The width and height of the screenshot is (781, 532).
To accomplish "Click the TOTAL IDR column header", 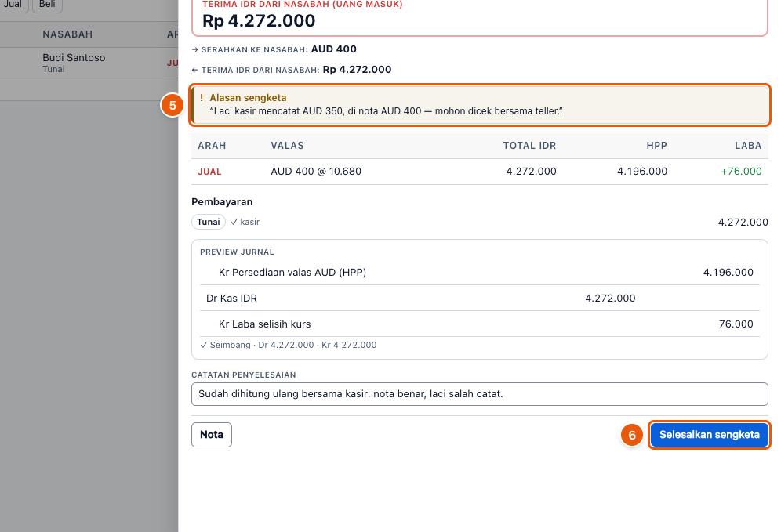I will click(x=529, y=146).
